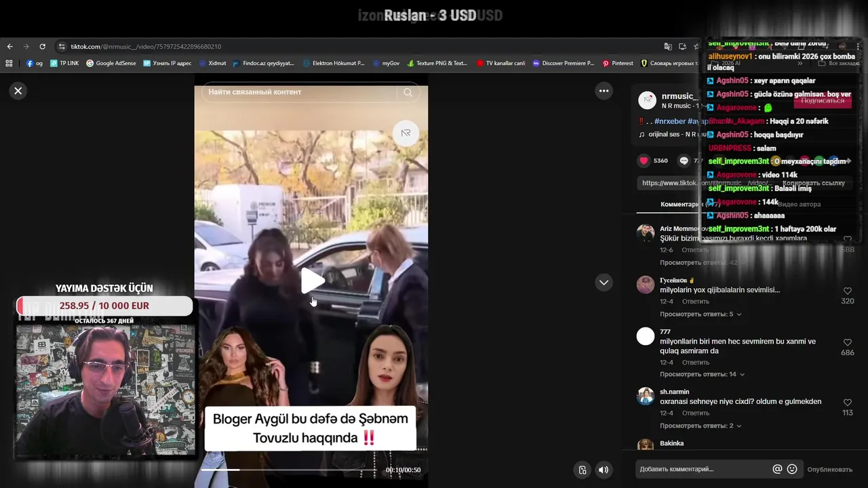
Task: Close the TikTok video viewer with X
Action: pyautogui.click(x=18, y=91)
